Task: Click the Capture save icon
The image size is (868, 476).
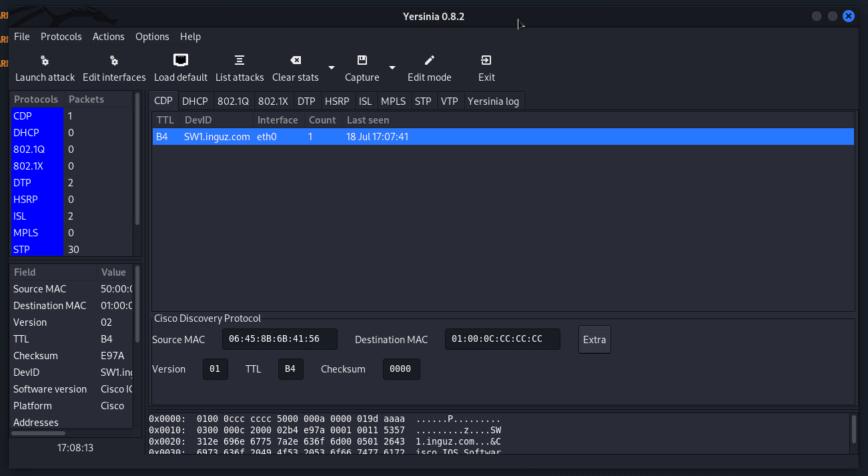Action: coord(362,61)
